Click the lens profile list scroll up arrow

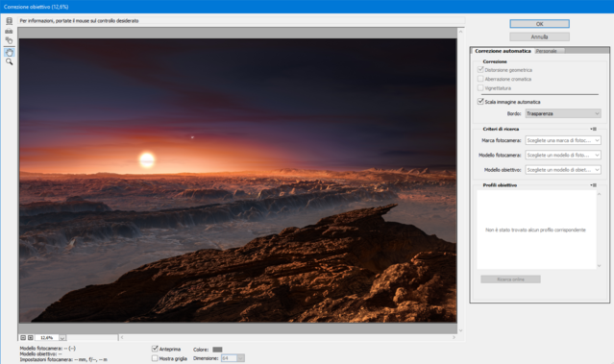[x=600, y=194]
